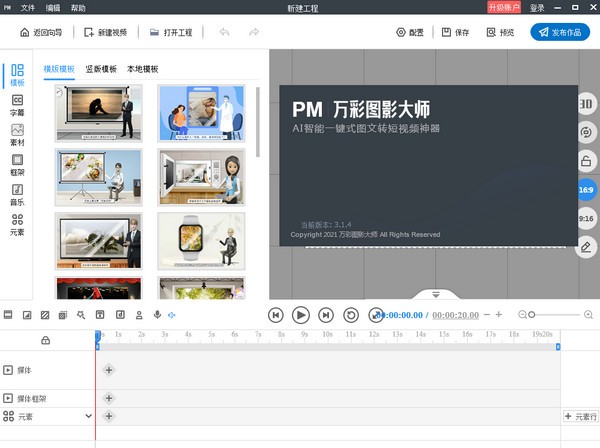This screenshot has width=600, height=448.
Task: Select the 16:9 aspect ratio
Action: click(x=586, y=189)
